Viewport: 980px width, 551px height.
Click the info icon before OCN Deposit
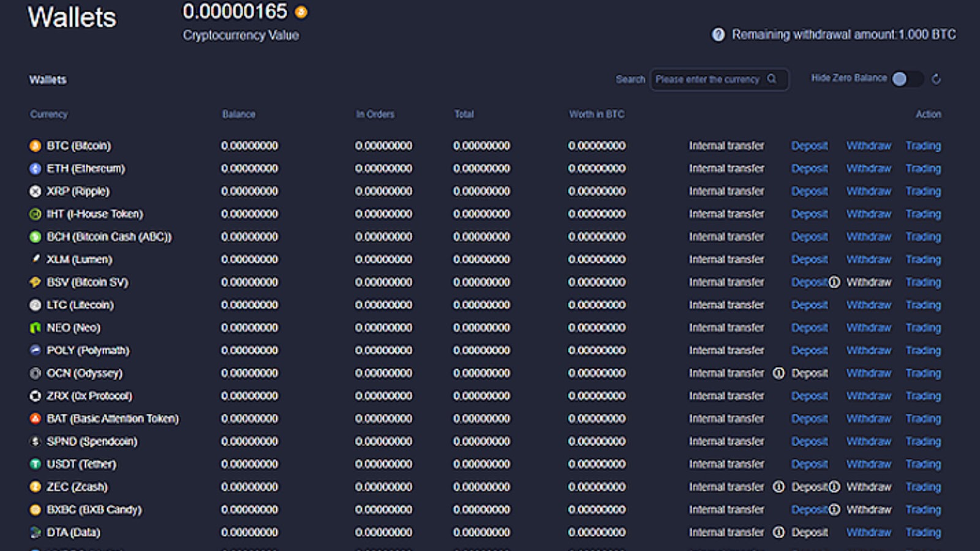click(x=778, y=373)
